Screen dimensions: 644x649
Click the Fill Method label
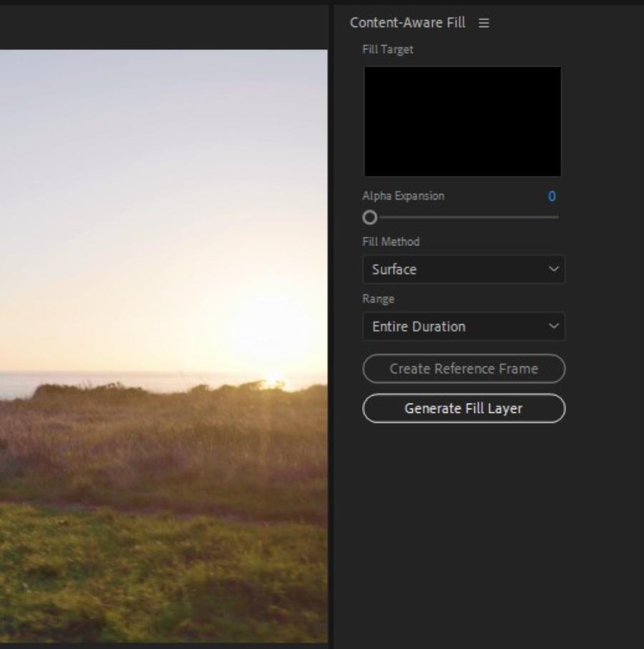[391, 242]
